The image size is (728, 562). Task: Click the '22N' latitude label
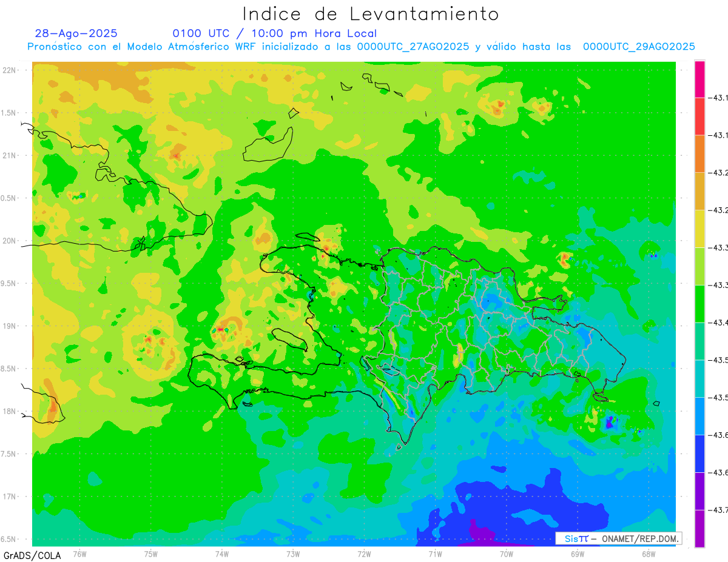coord(9,70)
